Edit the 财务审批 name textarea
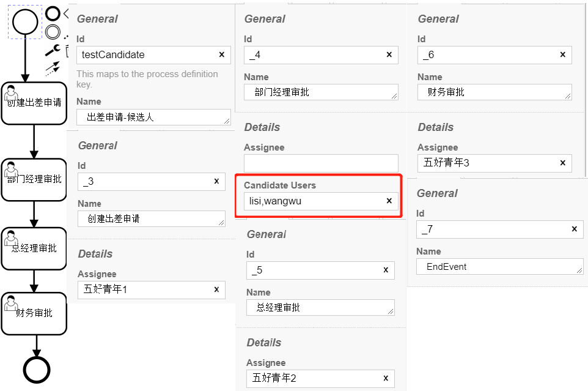The width and height of the screenshot is (588, 391). coord(494,92)
